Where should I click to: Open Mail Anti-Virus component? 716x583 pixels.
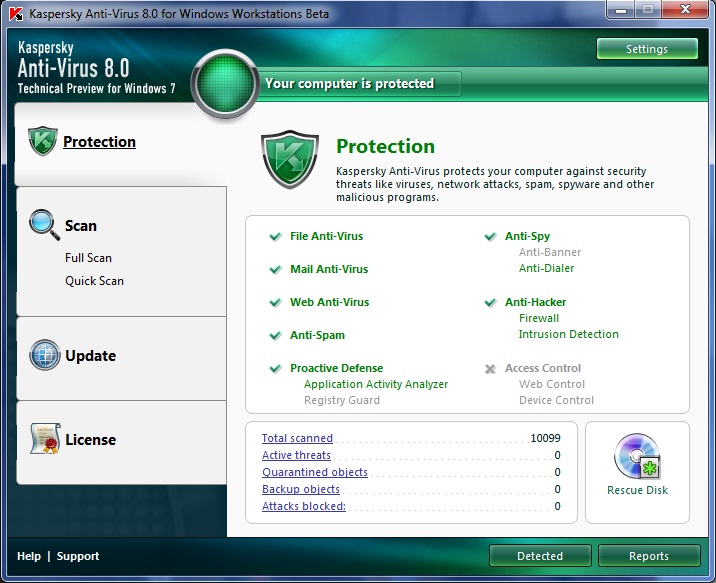click(329, 269)
